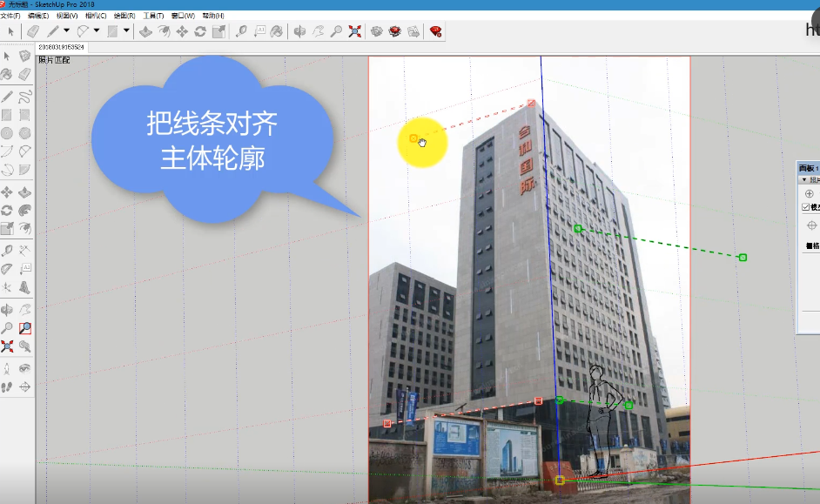Select the Move tool in the top toolbar
820x504 pixels.
(x=182, y=31)
